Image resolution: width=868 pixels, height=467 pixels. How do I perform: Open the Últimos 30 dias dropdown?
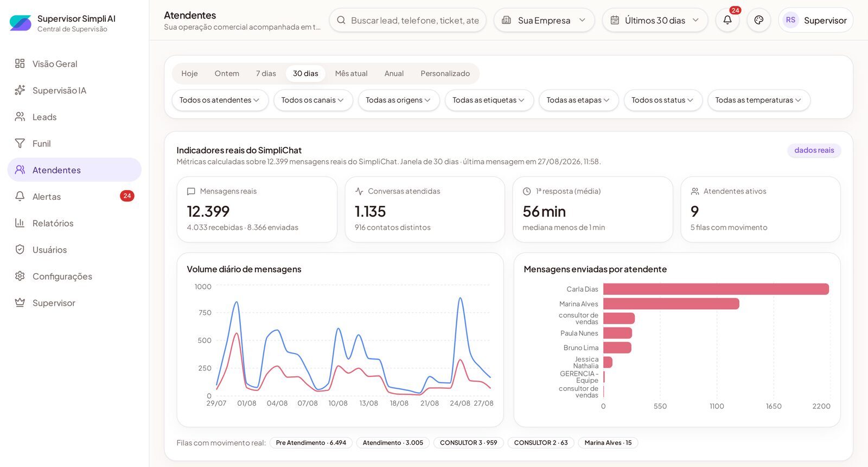(x=655, y=20)
